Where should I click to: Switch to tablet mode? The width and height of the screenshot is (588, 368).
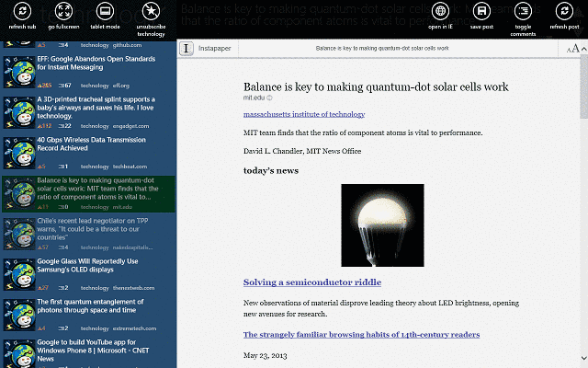[105, 11]
